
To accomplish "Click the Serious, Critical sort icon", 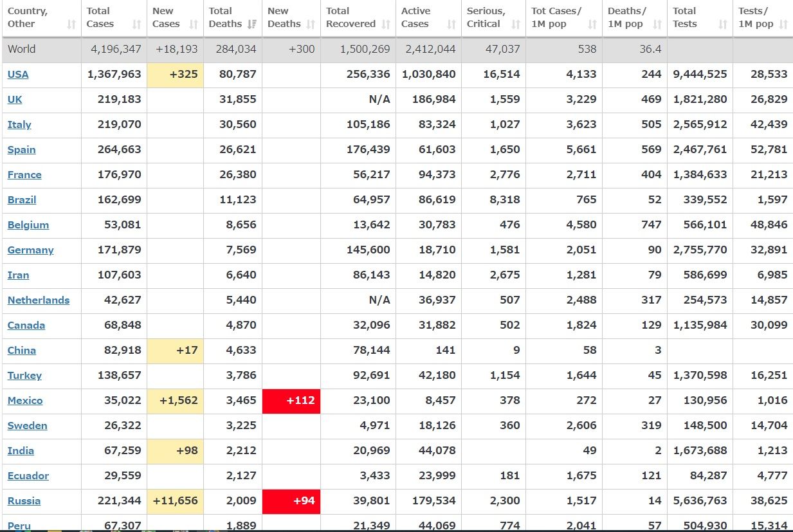I will (516, 24).
